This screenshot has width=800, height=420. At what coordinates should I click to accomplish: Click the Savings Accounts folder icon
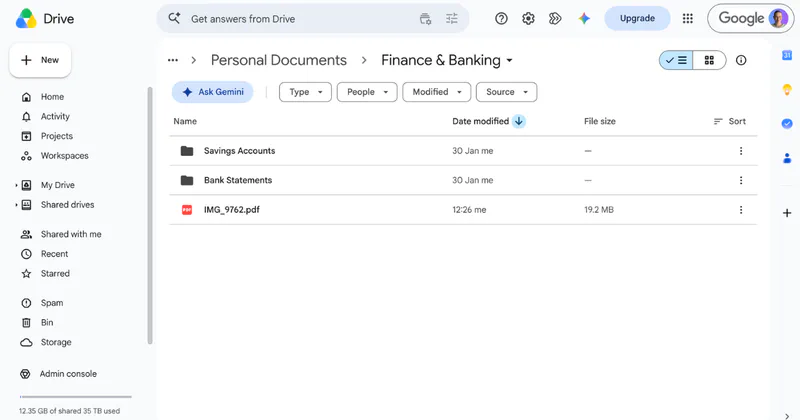(187, 151)
